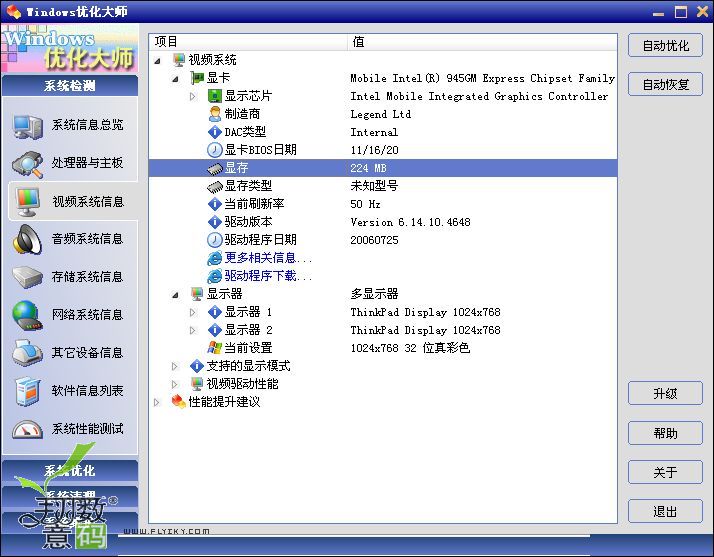
Task: Click the 显卡 graphics card icon
Action: coord(197,78)
